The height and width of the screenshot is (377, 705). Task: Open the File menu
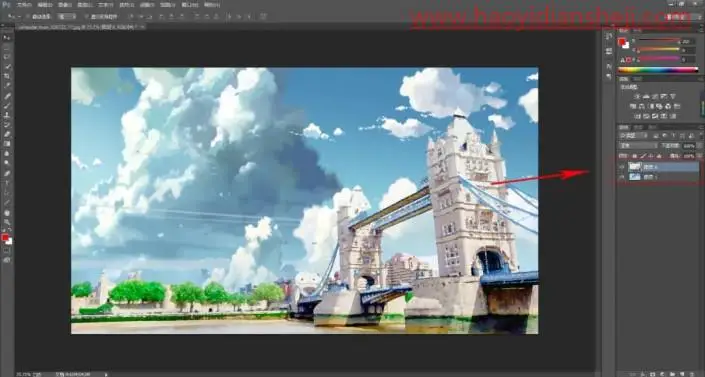pos(24,5)
